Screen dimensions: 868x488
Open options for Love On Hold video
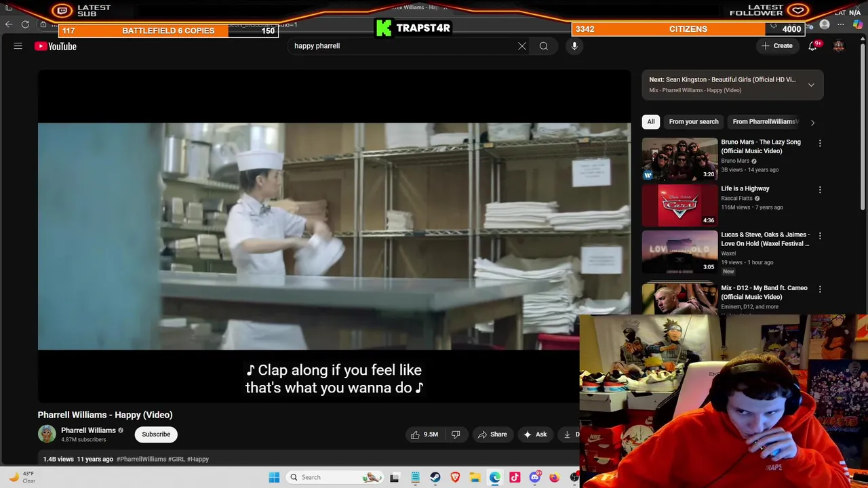[x=820, y=236]
